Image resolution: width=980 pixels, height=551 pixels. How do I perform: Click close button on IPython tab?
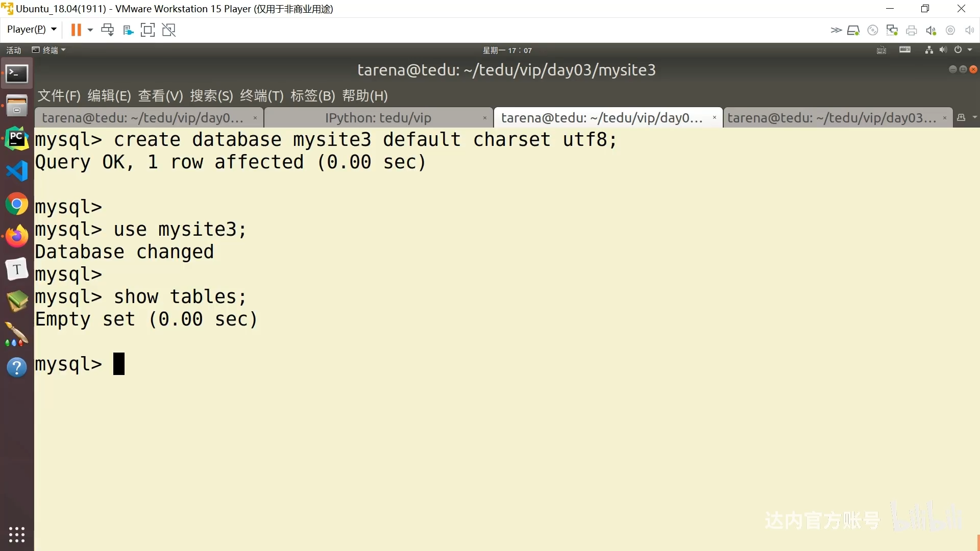coord(485,118)
